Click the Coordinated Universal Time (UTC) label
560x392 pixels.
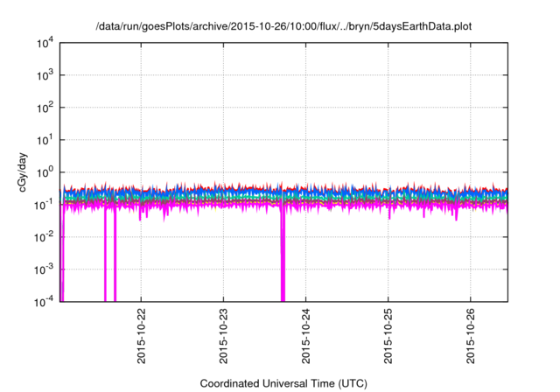(x=283, y=383)
